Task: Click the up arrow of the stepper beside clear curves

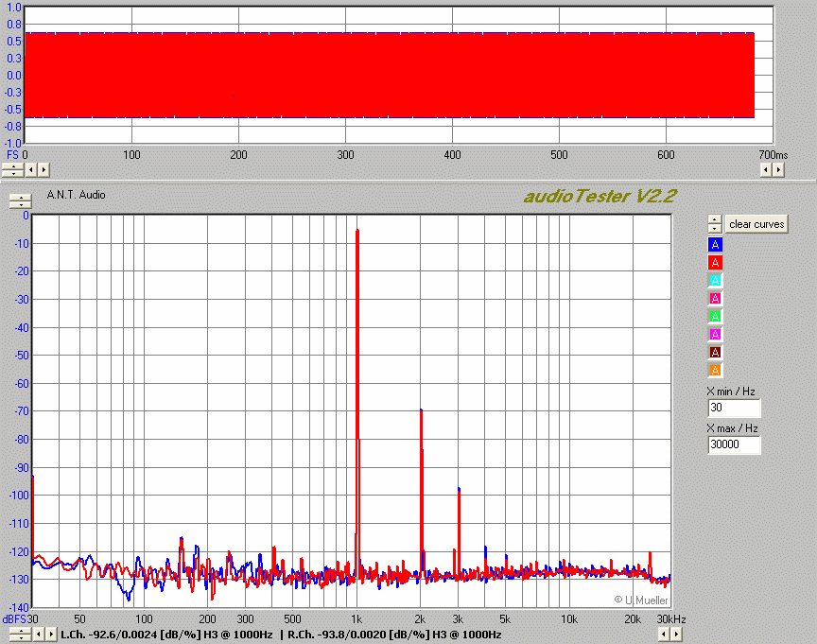Action: (x=715, y=220)
